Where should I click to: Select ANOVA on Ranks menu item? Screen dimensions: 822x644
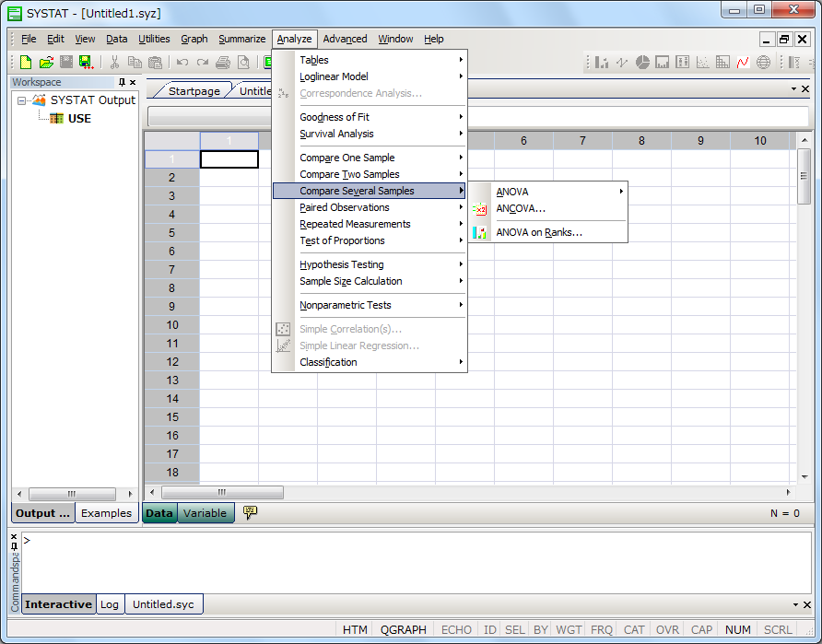[x=539, y=233]
